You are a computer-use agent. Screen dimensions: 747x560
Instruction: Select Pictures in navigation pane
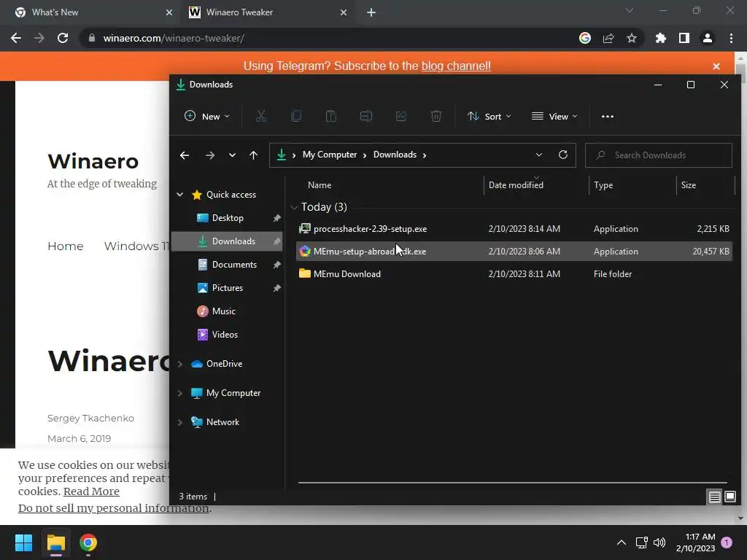click(228, 288)
